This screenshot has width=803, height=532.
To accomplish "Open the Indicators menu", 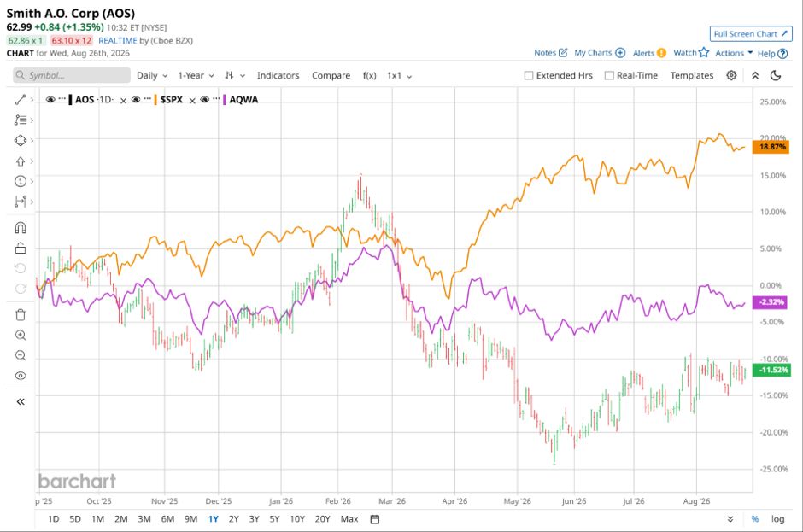I will click(x=278, y=75).
